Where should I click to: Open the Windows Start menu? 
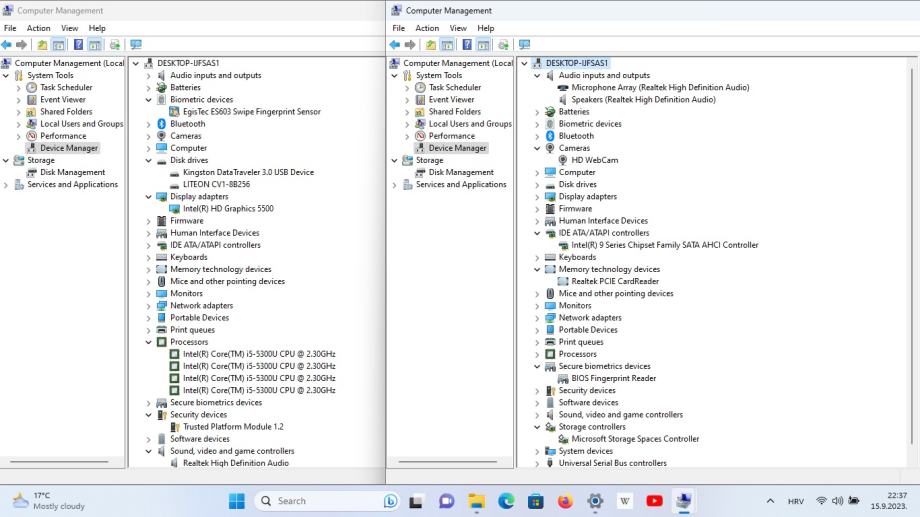pos(237,501)
